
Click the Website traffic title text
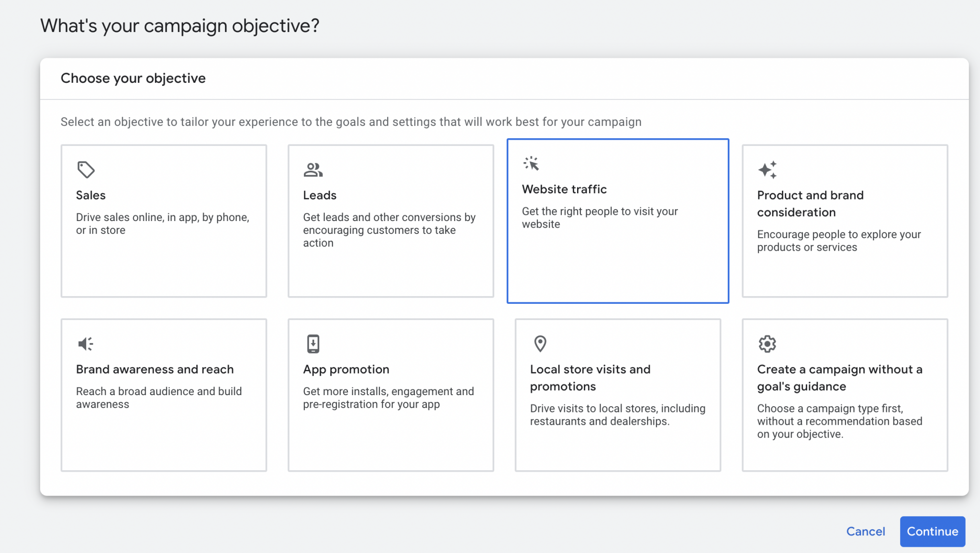coord(564,189)
